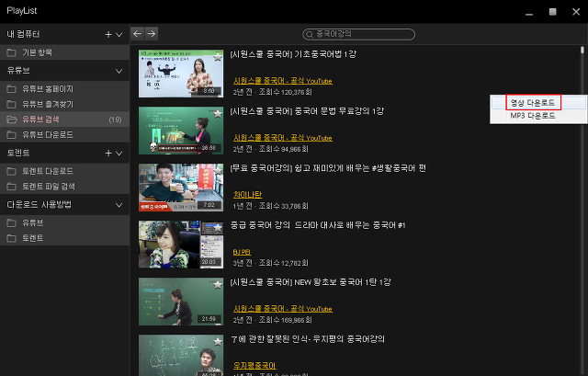The width and height of the screenshot is (588, 376).
Task: Go back with the left arrow button
Action: (137, 34)
